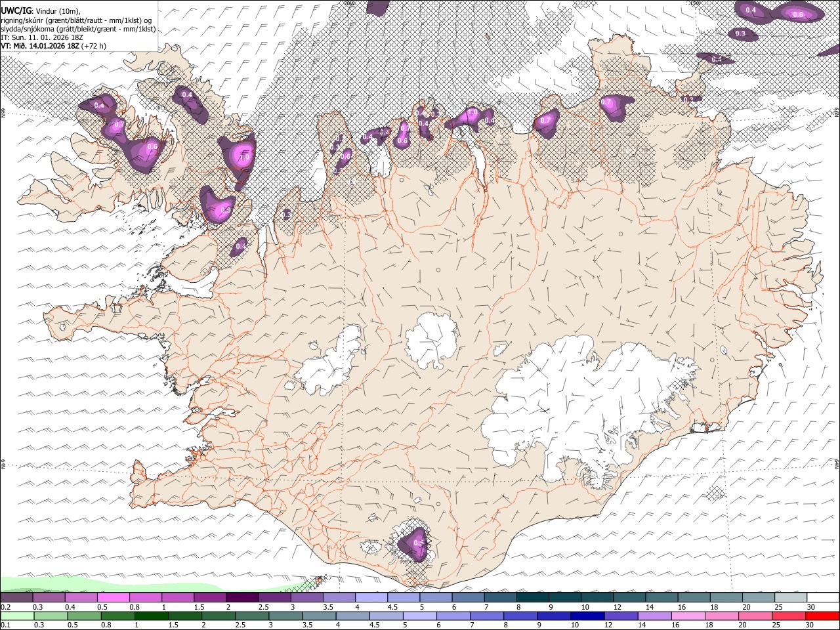Image resolution: width=840 pixels, height=630 pixels.
Task: Select the bright red 30 lower-scale swatch
Action: [x=824, y=616]
